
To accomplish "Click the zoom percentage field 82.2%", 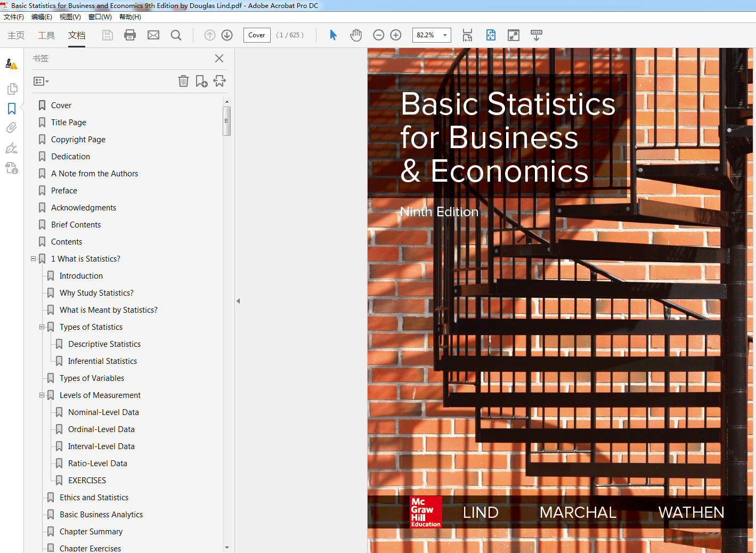I will [426, 35].
